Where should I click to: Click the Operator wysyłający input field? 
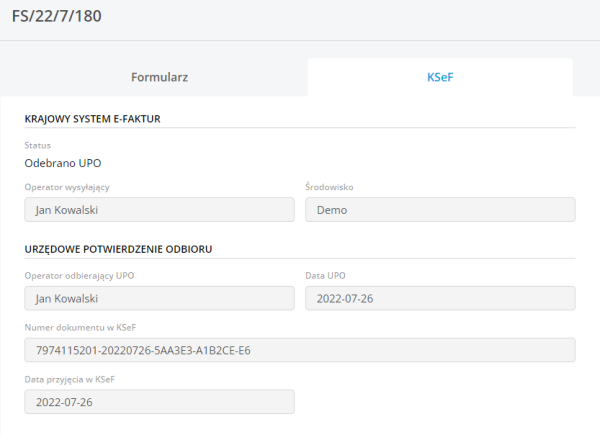tap(159, 210)
